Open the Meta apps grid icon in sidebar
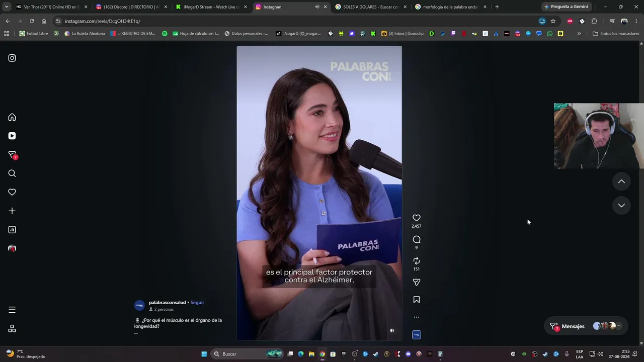Image resolution: width=644 pixels, height=362 pixels. (x=12, y=329)
